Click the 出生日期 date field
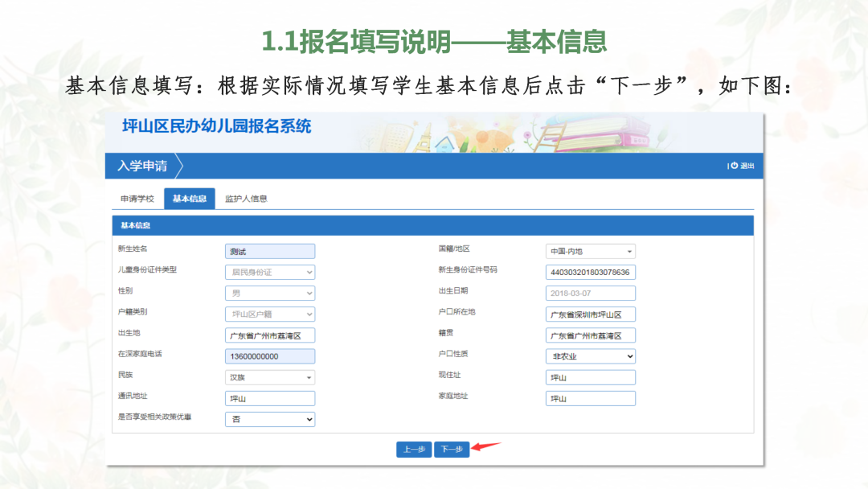The width and height of the screenshot is (868, 489). point(591,293)
